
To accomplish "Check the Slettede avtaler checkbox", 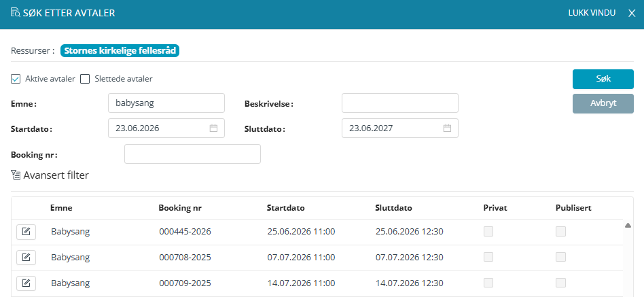I will [x=85, y=79].
